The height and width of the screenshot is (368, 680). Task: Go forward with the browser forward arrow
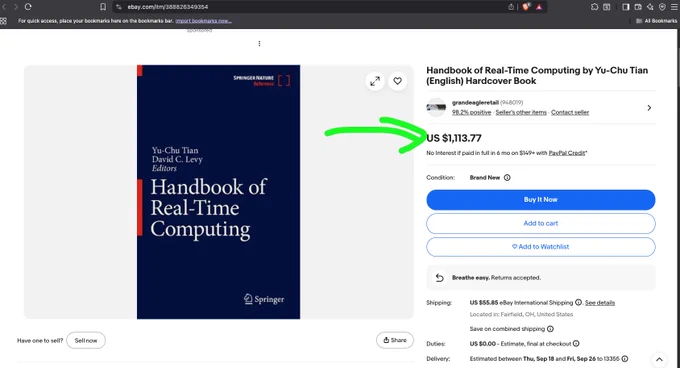pos(16,7)
